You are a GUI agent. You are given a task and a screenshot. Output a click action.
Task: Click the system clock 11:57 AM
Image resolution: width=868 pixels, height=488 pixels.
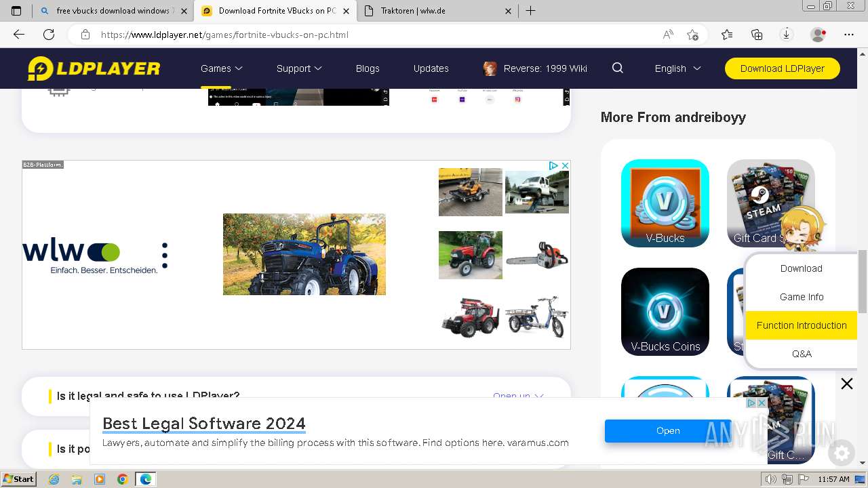pyautogui.click(x=834, y=479)
